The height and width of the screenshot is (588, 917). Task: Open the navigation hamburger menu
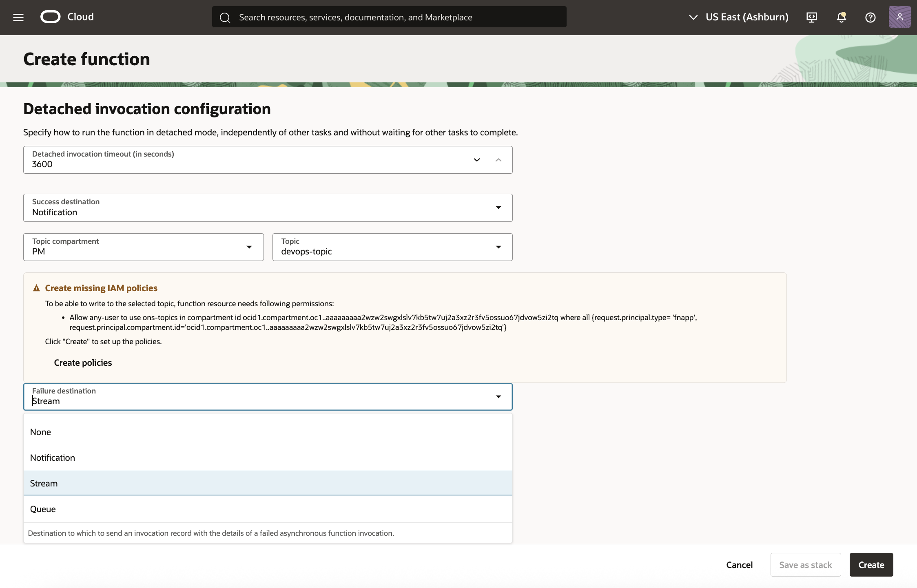18,17
